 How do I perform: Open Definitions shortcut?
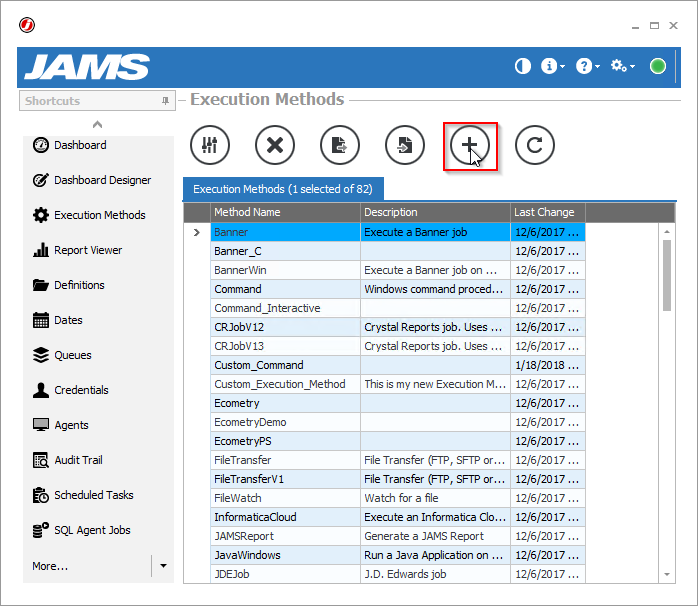click(69, 285)
